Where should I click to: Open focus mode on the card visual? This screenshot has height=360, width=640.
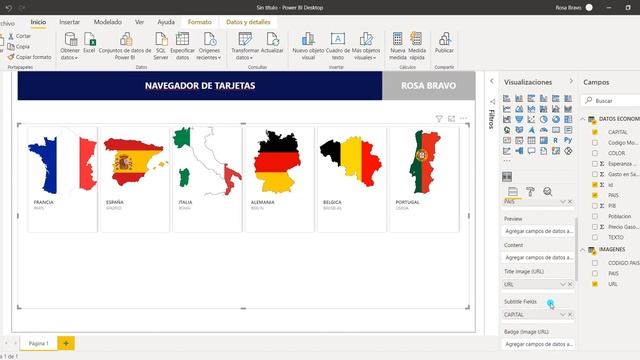point(451,119)
